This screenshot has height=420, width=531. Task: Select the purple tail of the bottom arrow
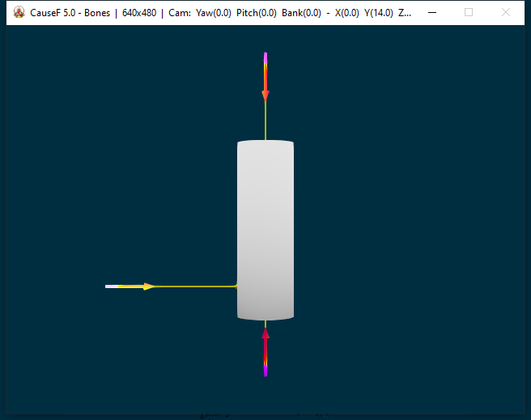click(x=265, y=371)
